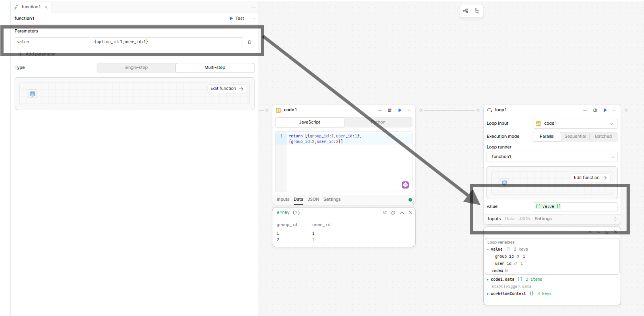Viewport: 644px width, 316px height.
Task: Open the Loop input code1 dropdown
Action: coord(575,124)
